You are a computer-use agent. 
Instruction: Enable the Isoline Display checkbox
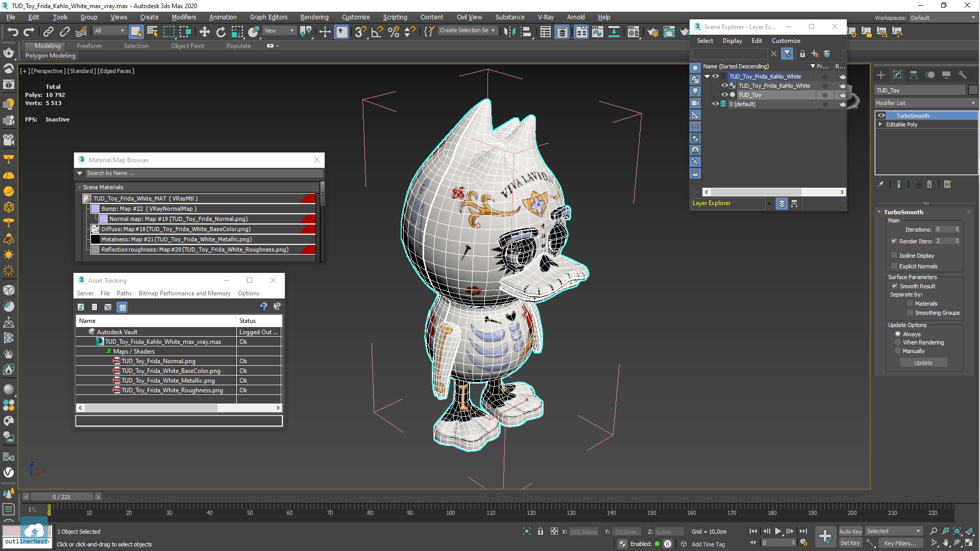pyautogui.click(x=894, y=256)
